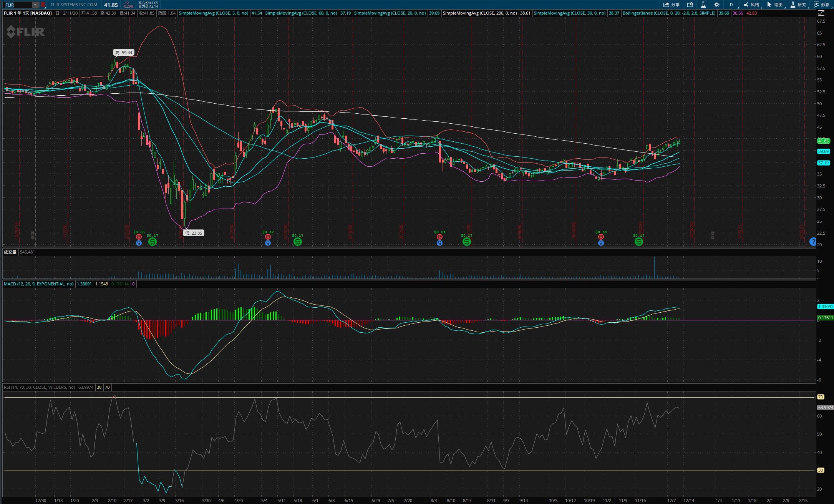This screenshot has width=834, height=504.
Task: Select the BollingerBands study label
Action: (x=669, y=13)
